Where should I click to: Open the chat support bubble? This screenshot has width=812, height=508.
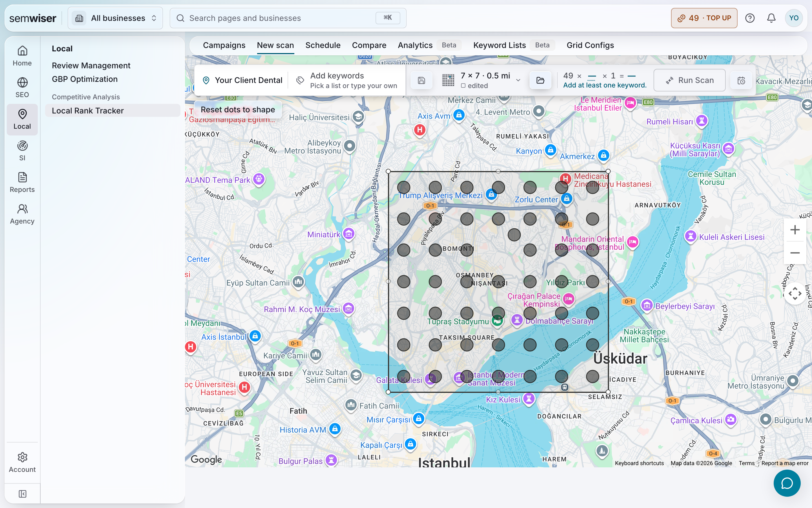[787, 483]
